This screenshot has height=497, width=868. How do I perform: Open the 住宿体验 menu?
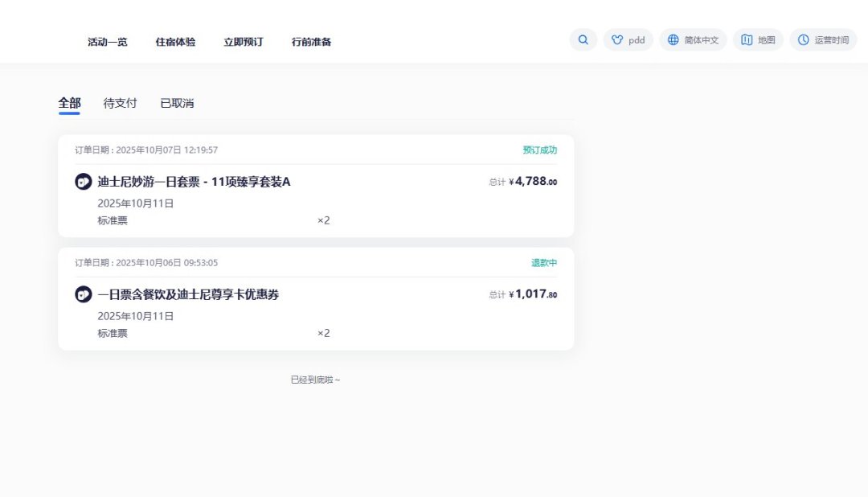175,42
